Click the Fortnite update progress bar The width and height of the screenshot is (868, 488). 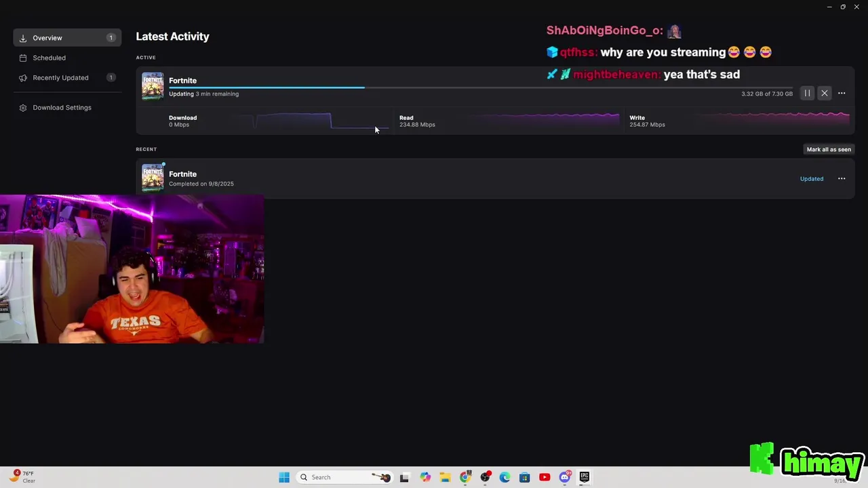[480, 87]
